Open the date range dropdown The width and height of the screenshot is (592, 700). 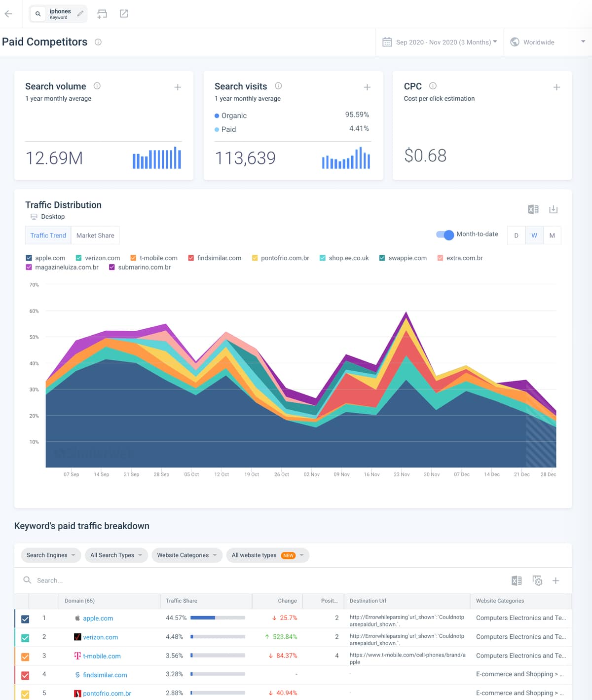(440, 42)
